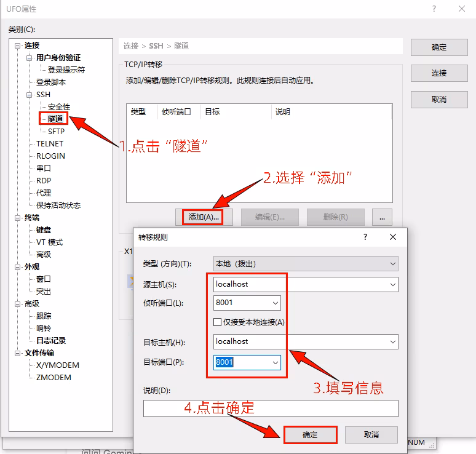Collapse the 高级 category expander
Screen dimensions: 476x454
tap(18, 304)
